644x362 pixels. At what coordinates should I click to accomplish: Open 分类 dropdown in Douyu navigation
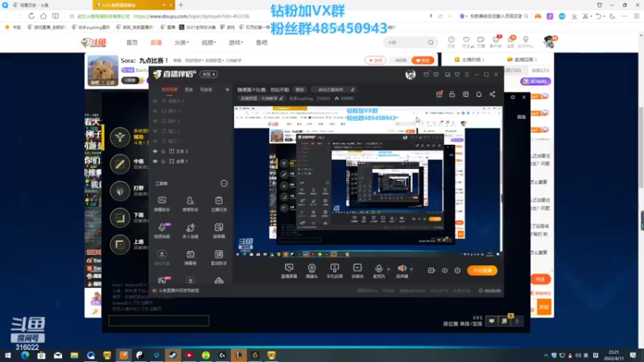[181, 43]
